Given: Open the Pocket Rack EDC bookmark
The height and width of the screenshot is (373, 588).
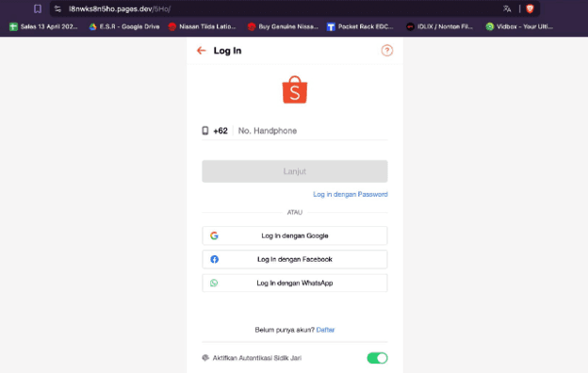Looking at the screenshot, I should pyautogui.click(x=360, y=26).
